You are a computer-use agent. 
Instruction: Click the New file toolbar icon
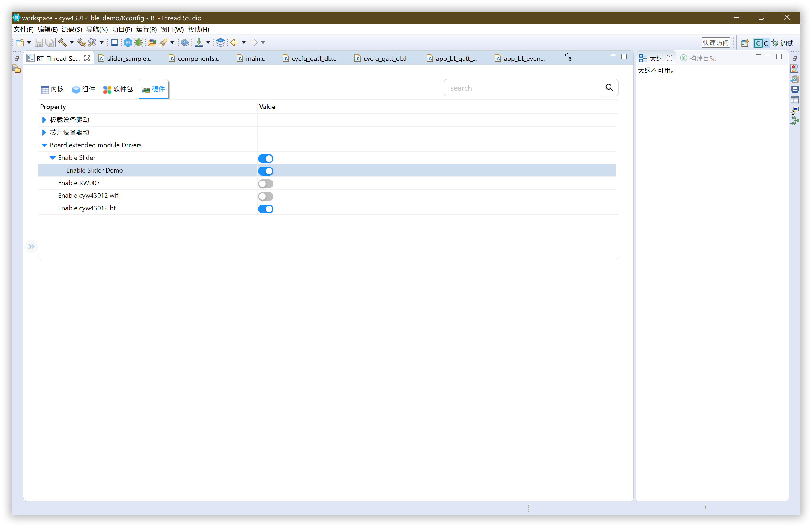tap(20, 43)
